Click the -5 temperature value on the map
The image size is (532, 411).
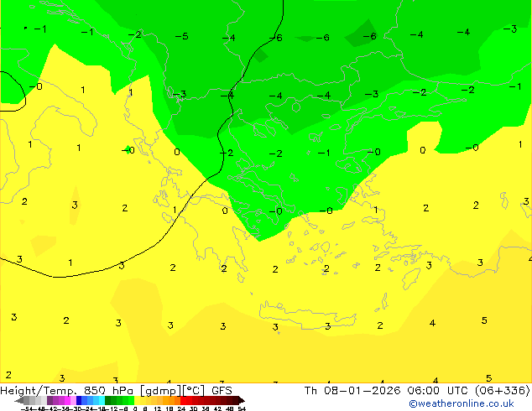pos(182,36)
